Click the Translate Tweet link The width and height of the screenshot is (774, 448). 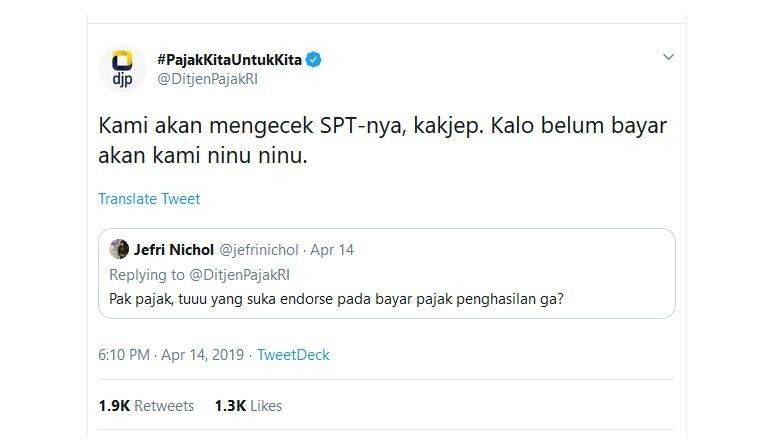coord(149,199)
